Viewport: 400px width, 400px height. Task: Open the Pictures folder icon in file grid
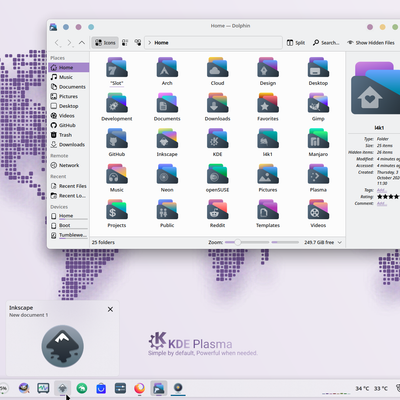[x=268, y=174]
